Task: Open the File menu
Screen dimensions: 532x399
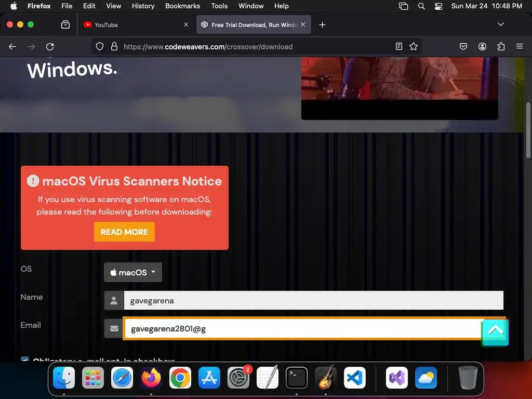Action: 67,6
